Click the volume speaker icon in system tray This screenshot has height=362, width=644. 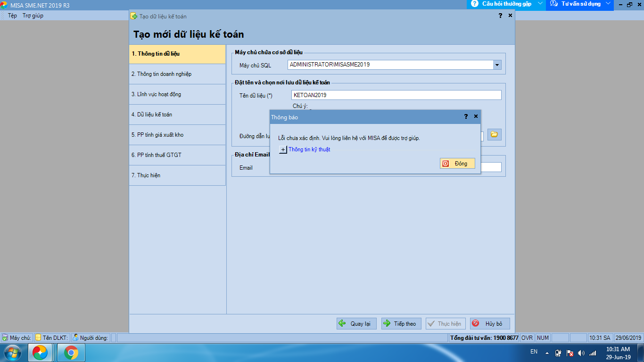[581, 353]
